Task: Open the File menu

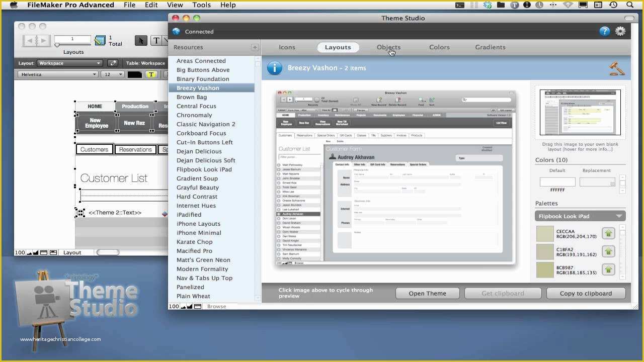Action: point(129,5)
